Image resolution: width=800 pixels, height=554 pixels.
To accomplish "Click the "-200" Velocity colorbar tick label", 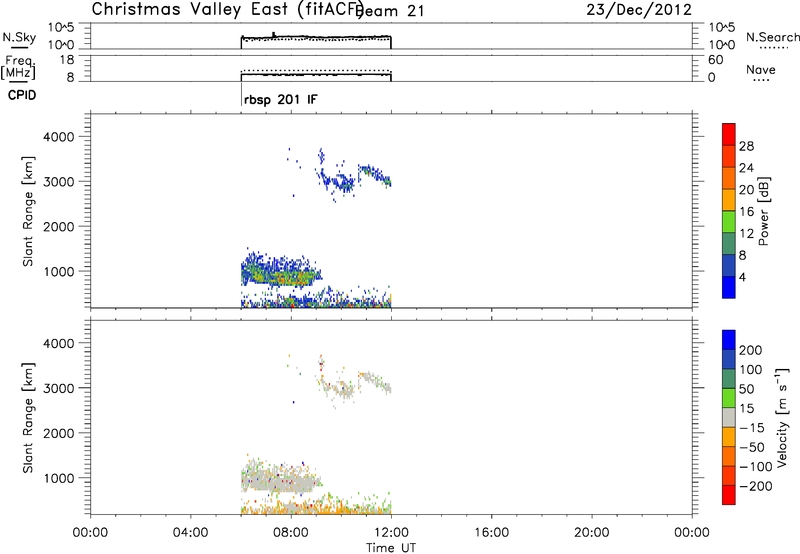I will (x=756, y=486).
